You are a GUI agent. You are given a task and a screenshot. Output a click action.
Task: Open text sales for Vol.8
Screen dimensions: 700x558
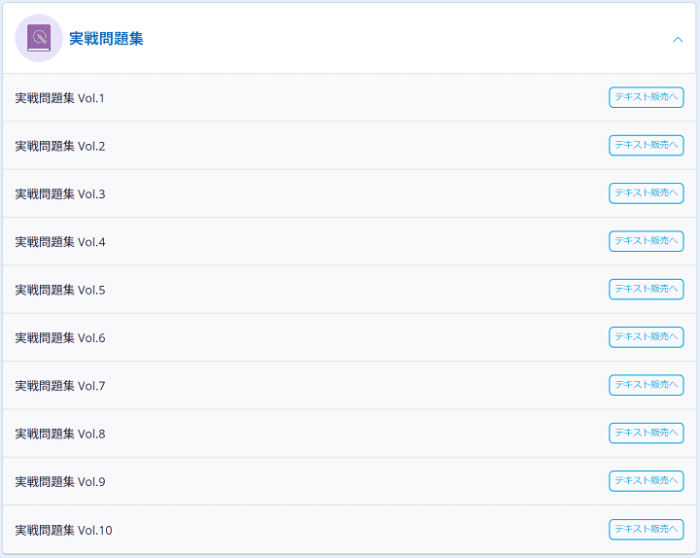[646, 433]
